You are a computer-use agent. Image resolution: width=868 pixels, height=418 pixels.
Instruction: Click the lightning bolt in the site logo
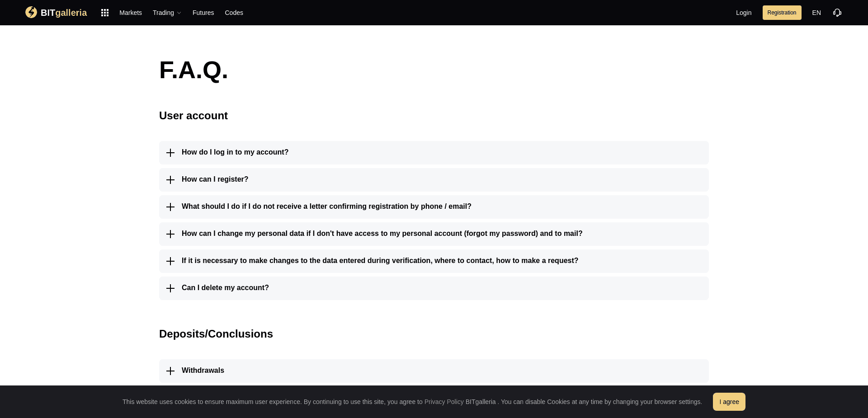coord(31,12)
